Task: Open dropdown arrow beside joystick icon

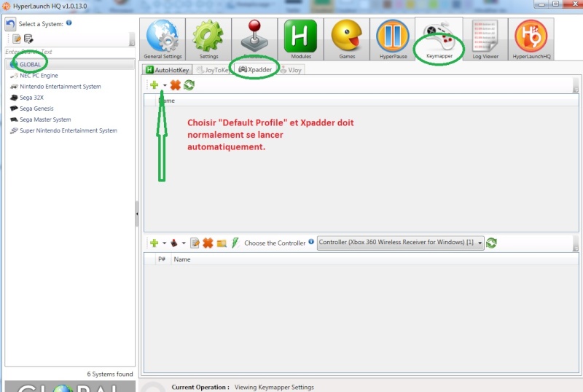Action: [x=184, y=243]
